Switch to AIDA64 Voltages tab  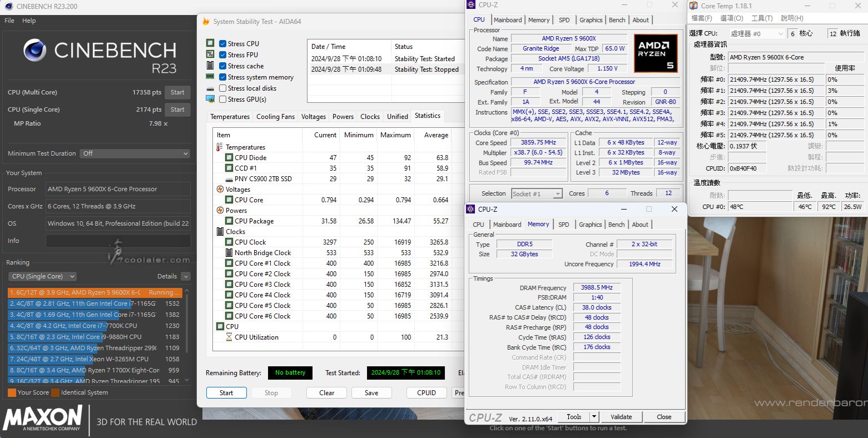click(x=314, y=117)
